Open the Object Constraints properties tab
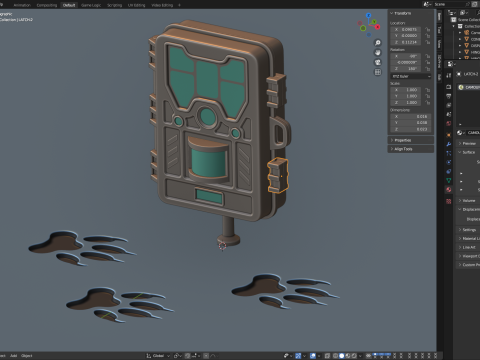This screenshot has height=360, width=480. (x=449, y=171)
